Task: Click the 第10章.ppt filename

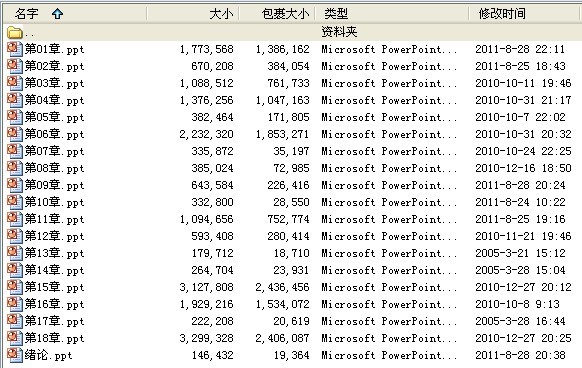Action: click(x=55, y=202)
